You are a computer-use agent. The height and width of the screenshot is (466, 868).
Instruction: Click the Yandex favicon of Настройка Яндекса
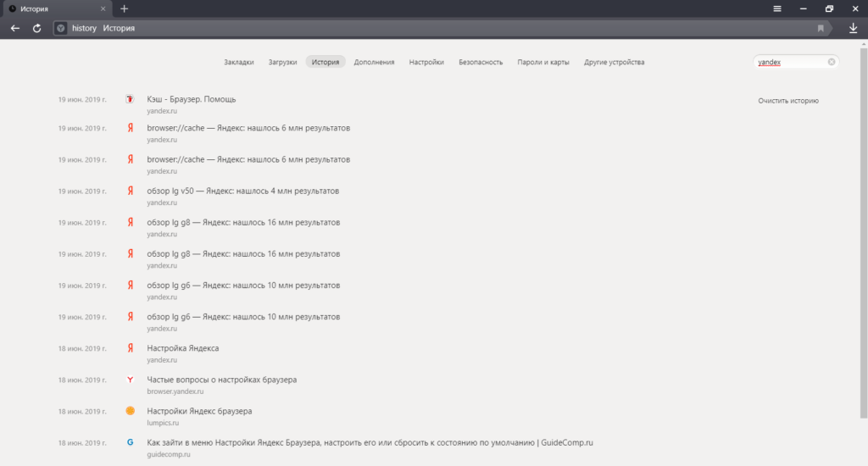tap(130, 348)
